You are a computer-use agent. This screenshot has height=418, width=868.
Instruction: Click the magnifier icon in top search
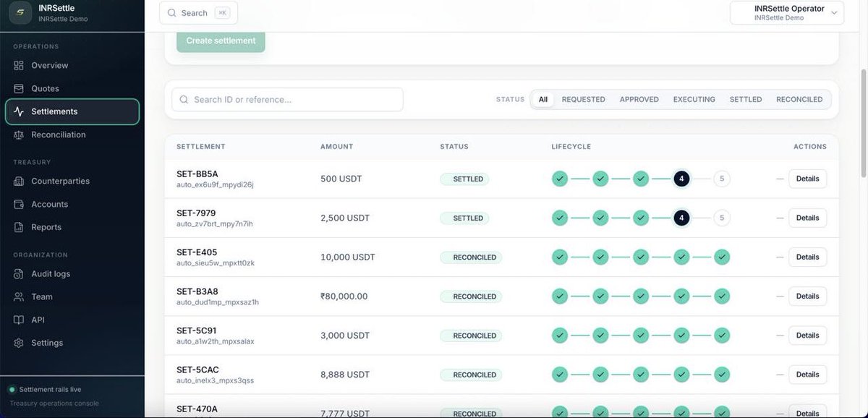click(172, 13)
